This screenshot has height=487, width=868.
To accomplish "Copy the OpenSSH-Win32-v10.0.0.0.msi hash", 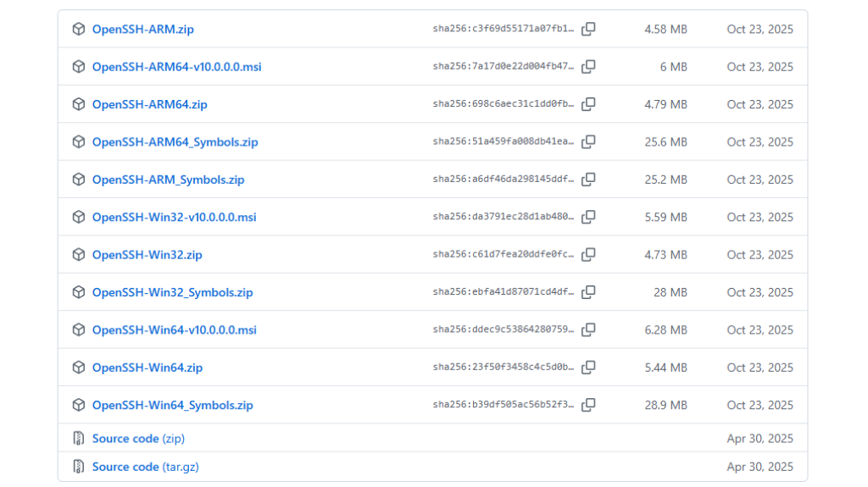I will 588,217.
